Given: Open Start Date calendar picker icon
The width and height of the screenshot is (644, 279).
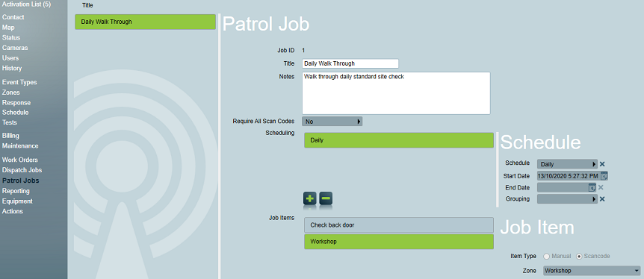Looking at the screenshot, I should pos(604,175).
